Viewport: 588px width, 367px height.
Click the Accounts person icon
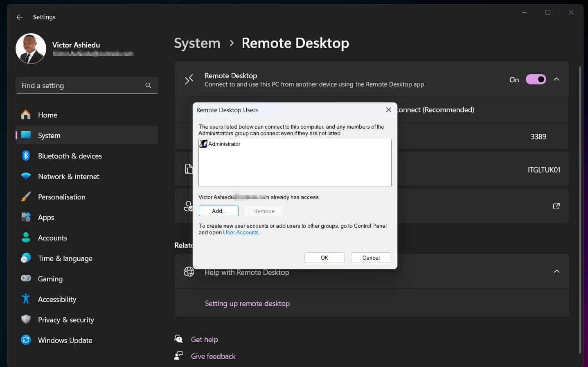point(26,238)
